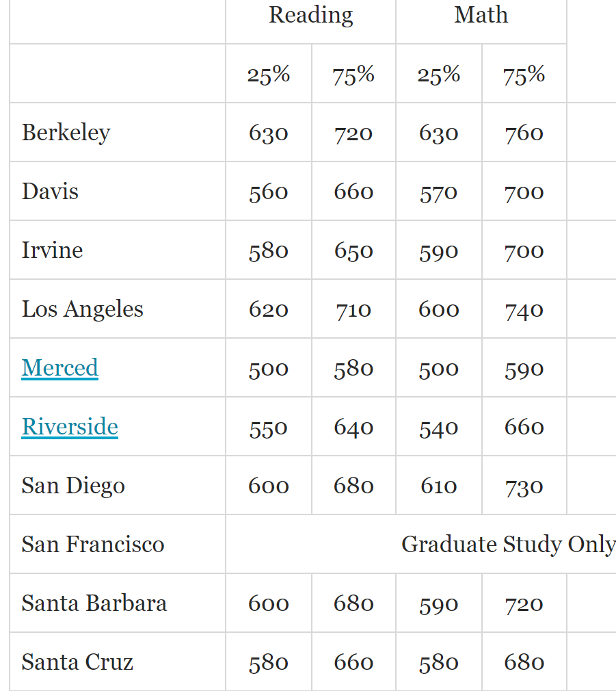Click the "Graduate Study Only" text

[x=507, y=545]
